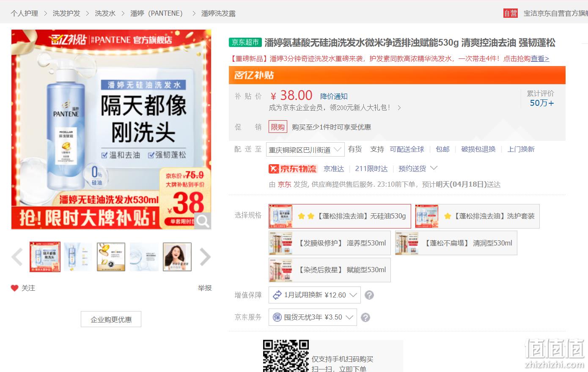
Task: Click 购买至少1件时可享受优惠 text
Action: coord(332,127)
